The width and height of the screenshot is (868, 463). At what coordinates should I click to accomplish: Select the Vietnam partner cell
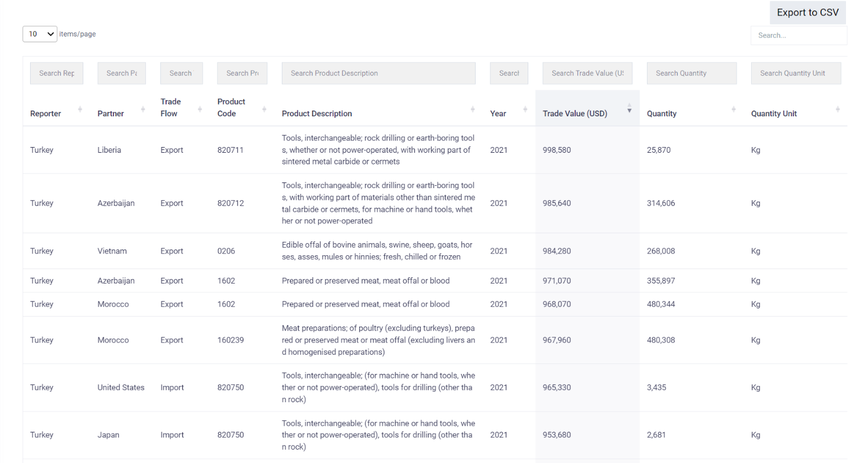pos(112,251)
